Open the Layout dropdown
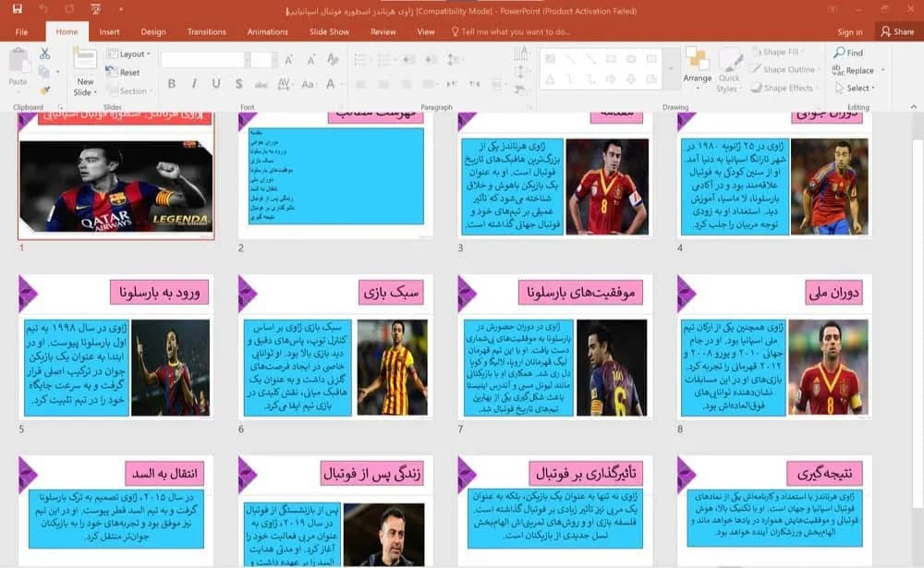This screenshot has height=568, width=924. tap(128, 54)
